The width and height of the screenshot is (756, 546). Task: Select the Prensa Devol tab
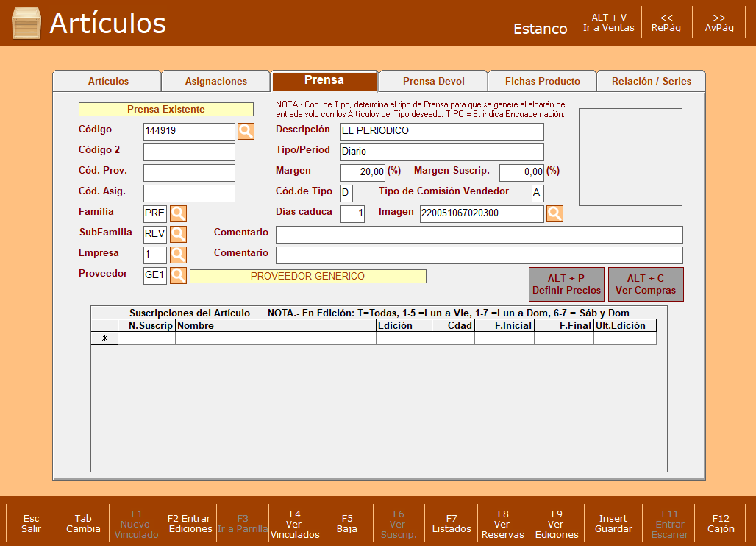click(x=433, y=81)
